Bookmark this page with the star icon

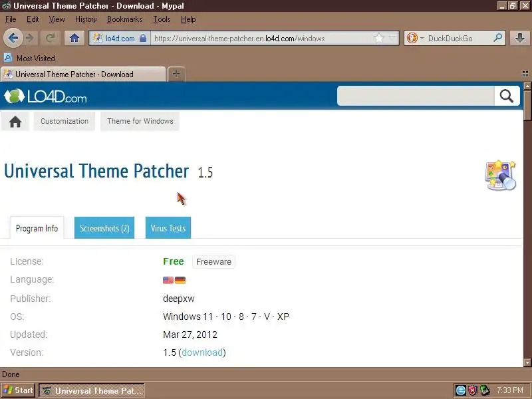[x=379, y=39]
